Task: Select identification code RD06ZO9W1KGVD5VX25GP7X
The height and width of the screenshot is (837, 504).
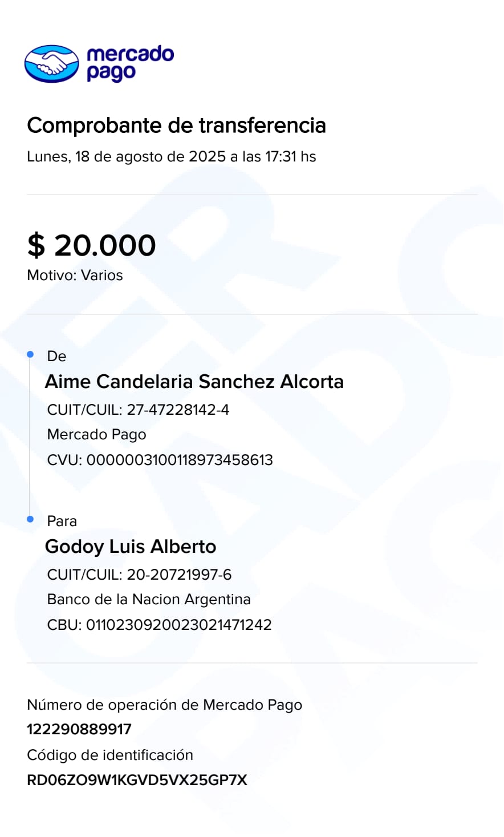Action: pyautogui.click(x=137, y=781)
